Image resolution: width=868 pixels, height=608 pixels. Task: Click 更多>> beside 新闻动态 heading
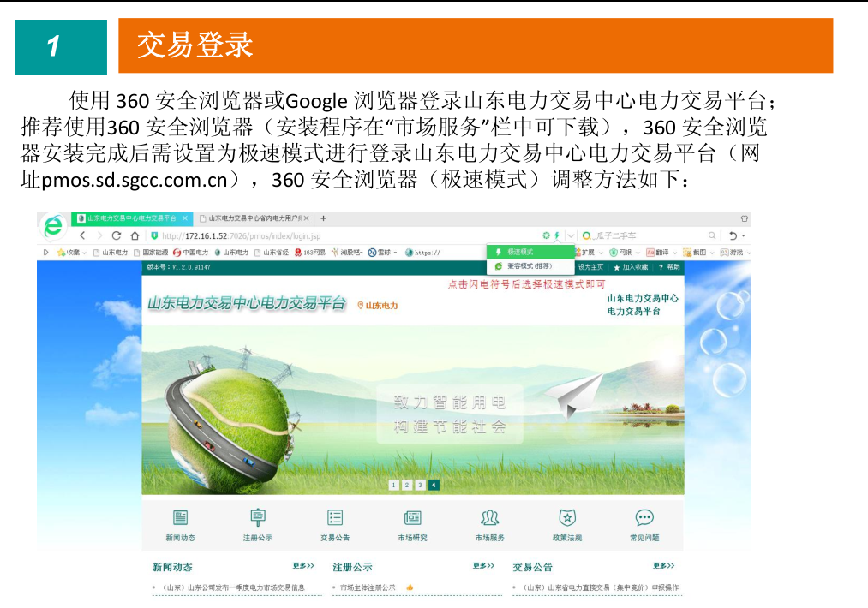click(x=303, y=566)
